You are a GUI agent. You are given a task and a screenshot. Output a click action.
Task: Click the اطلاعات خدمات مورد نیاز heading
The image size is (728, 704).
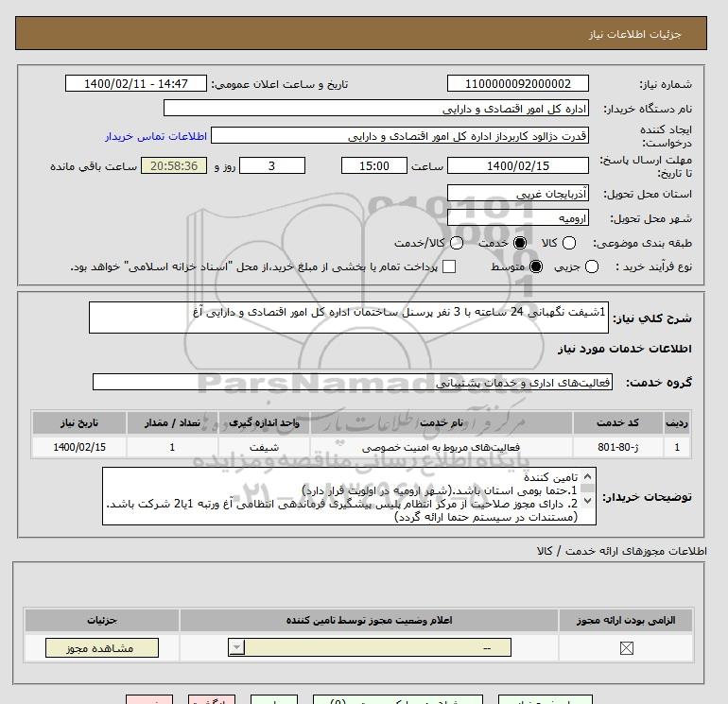(x=624, y=349)
